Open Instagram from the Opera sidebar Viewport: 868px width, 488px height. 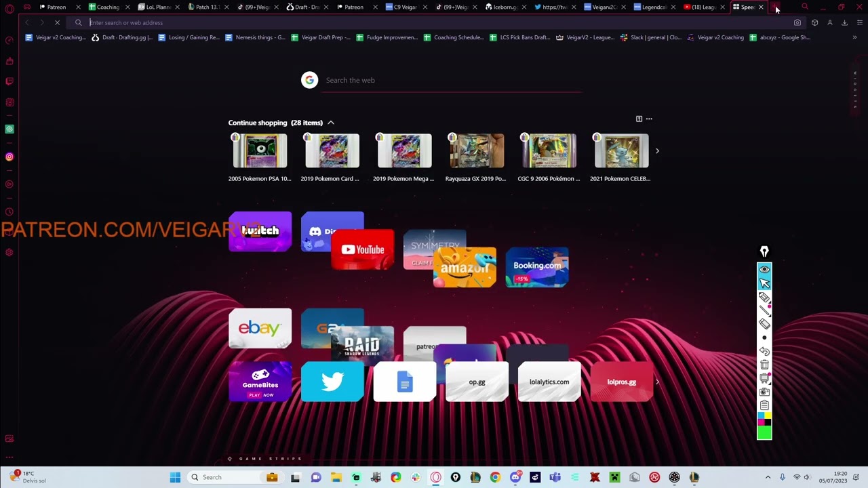pyautogui.click(x=9, y=157)
